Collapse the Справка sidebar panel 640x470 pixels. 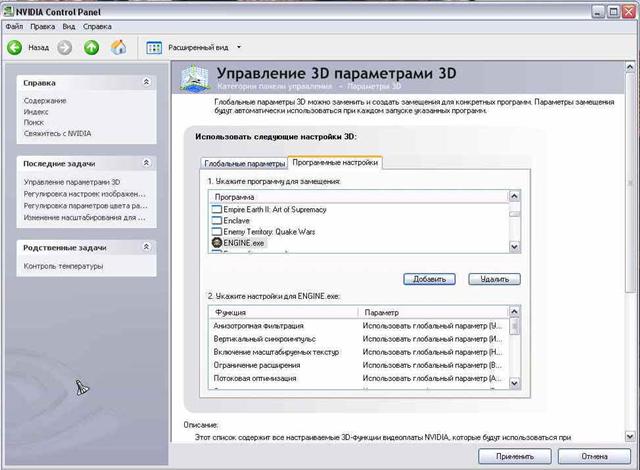(x=147, y=82)
